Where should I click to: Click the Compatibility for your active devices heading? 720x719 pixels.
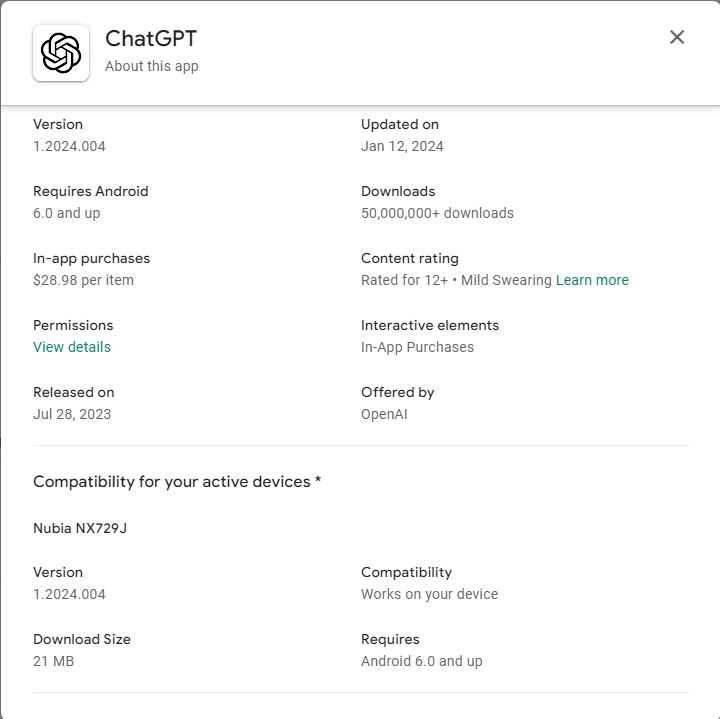[177, 481]
